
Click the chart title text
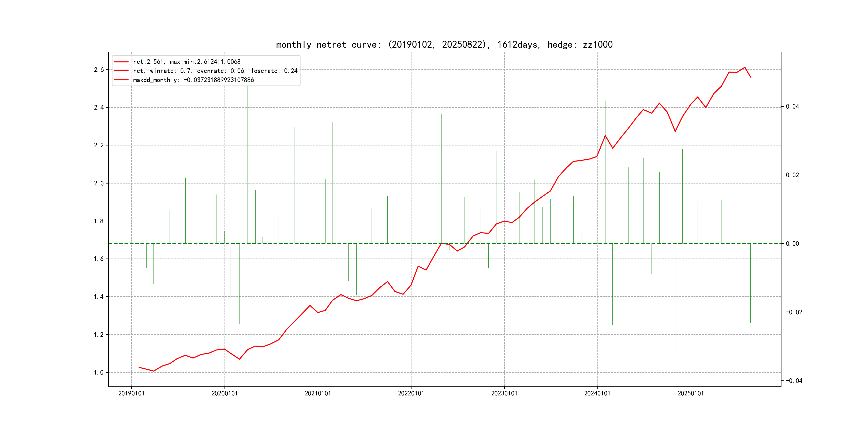pos(444,44)
